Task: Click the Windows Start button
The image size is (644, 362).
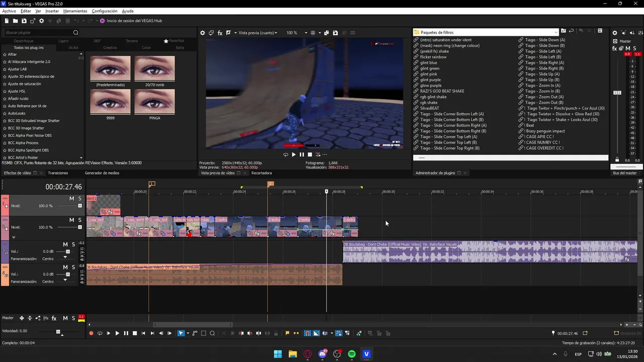Action: [278, 354]
